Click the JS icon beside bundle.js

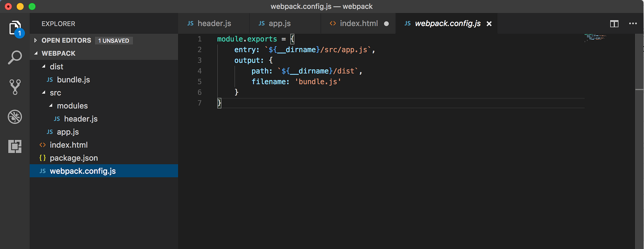pyautogui.click(x=50, y=80)
